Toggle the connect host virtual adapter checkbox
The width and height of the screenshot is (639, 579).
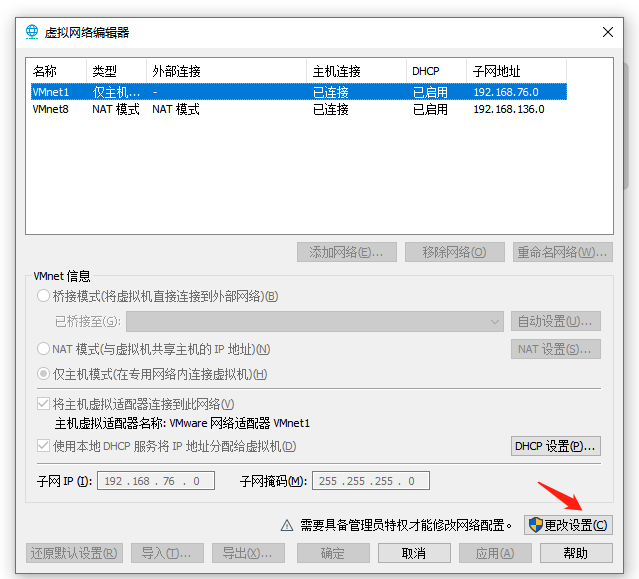43,404
